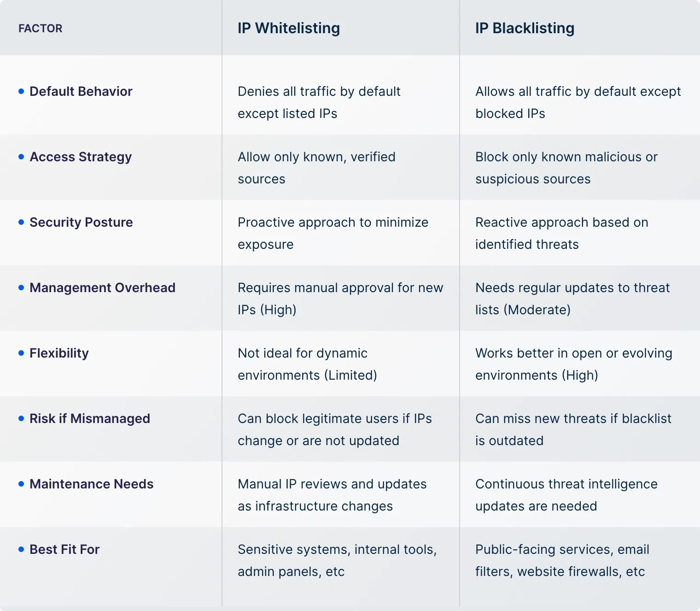Select the IP Blacklisting column header
The width and height of the screenshot is (700, 611).
click(x=525, y=28)
